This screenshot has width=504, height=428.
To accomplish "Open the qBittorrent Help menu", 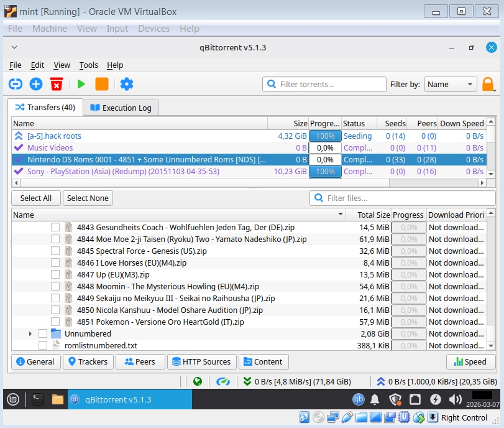I will coord(115,65).
